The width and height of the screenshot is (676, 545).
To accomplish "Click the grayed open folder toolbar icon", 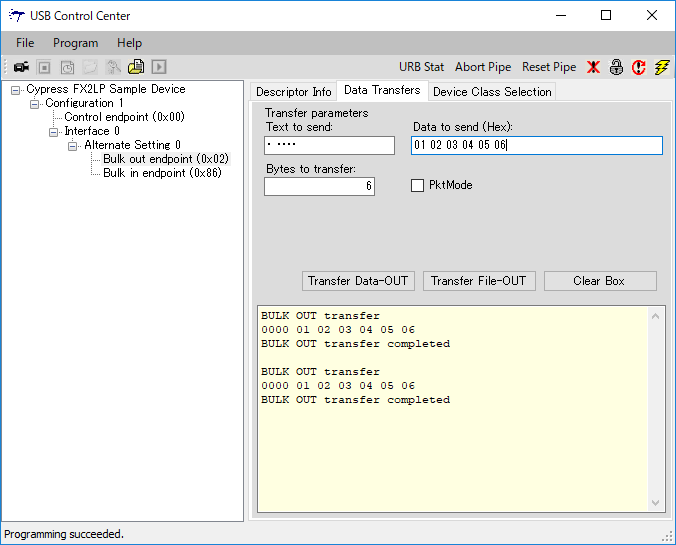I will click(90, 67).
